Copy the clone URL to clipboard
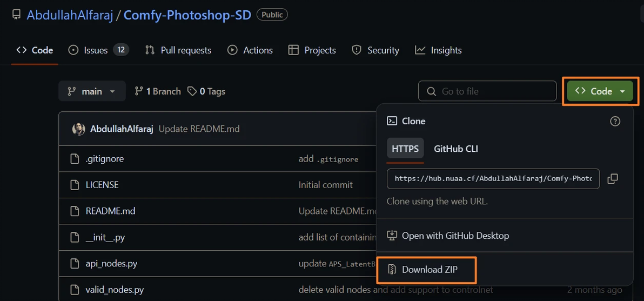Screen dimensions: 644x301 point(613,178)
